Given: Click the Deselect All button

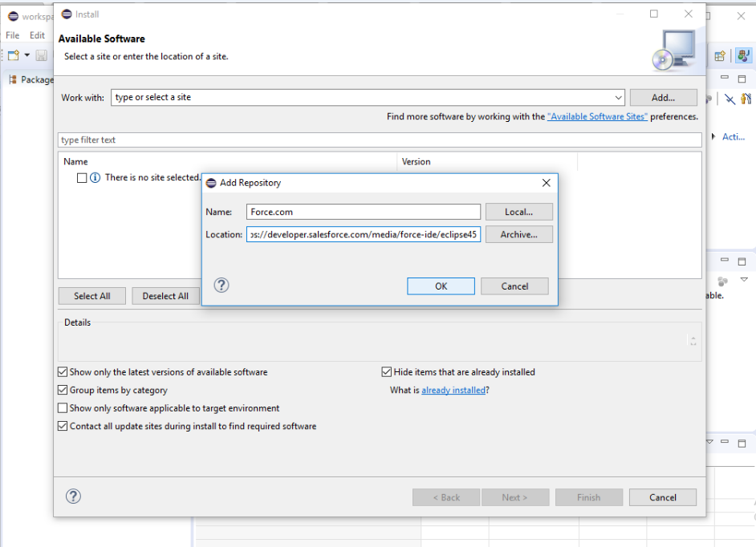Looking at the screenshot, I should [x=165, y=296].
